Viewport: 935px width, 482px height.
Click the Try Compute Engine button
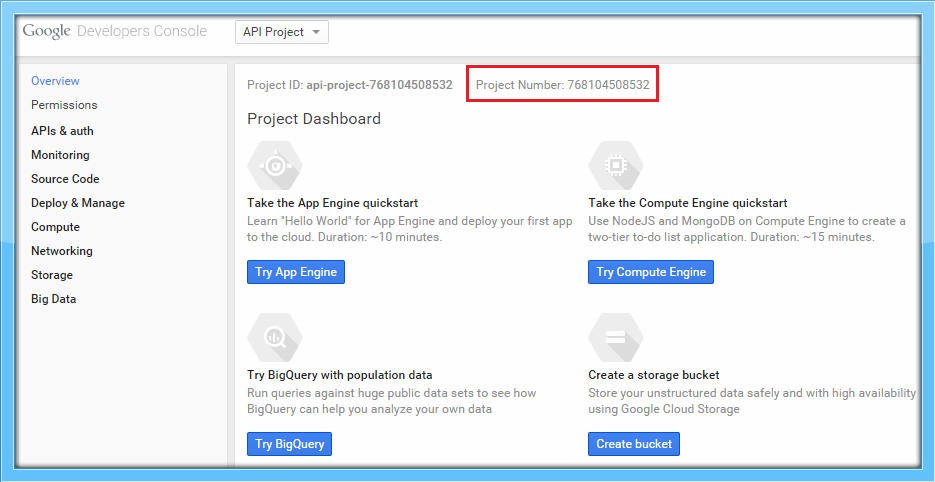(651, 272)
